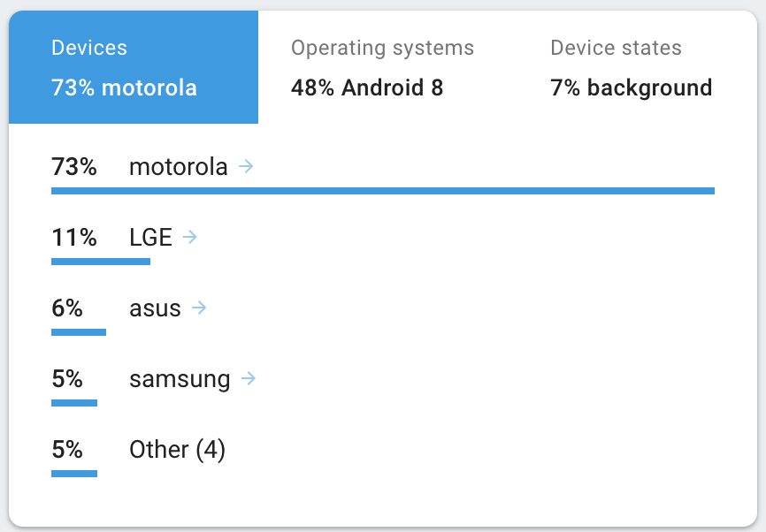Open samsung details via its arrow icon
Screen dimensions: 766x532
tap(248, 379)
